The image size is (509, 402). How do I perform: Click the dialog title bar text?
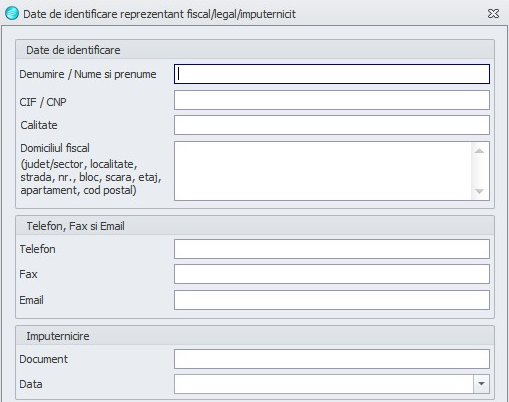(159, 14)
